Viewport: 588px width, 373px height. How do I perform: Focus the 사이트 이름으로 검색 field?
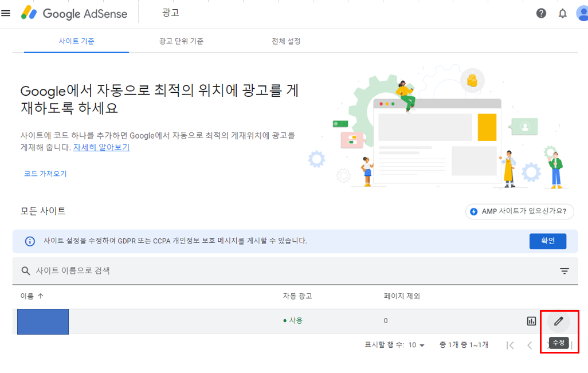tap(295, 270)
